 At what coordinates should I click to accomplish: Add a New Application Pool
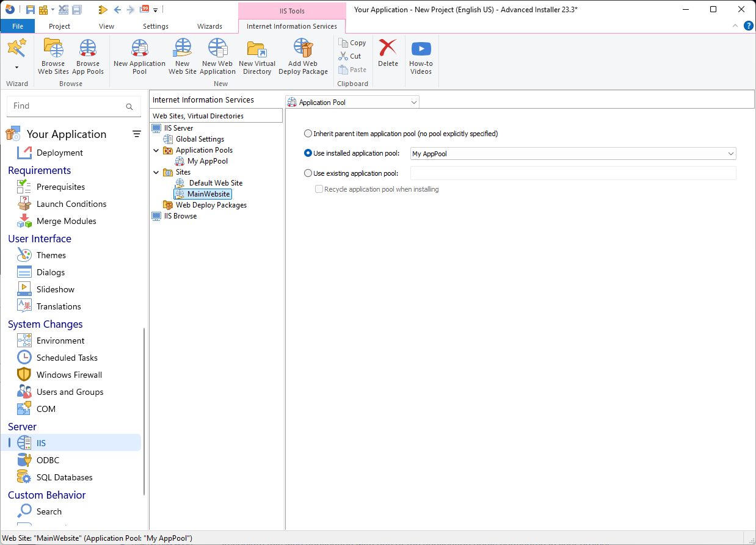tap(139, 57)
